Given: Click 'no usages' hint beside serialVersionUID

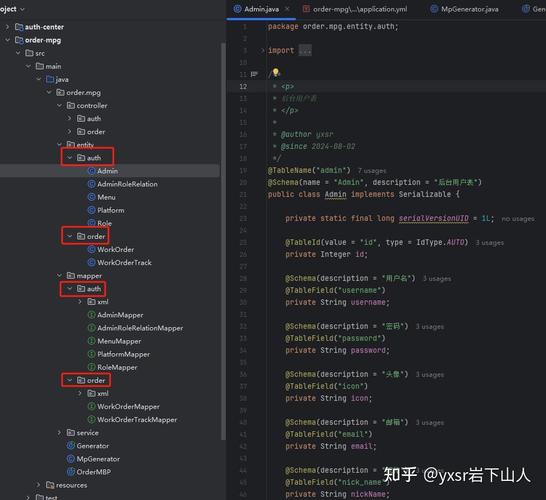Looking at the screenshot, I should (518, 219).
